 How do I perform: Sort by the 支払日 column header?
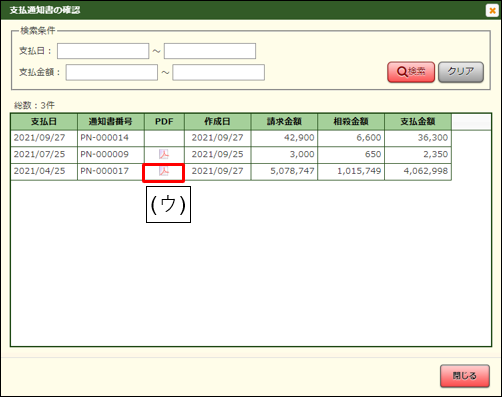pyautogui.click(x=44, y=122)
